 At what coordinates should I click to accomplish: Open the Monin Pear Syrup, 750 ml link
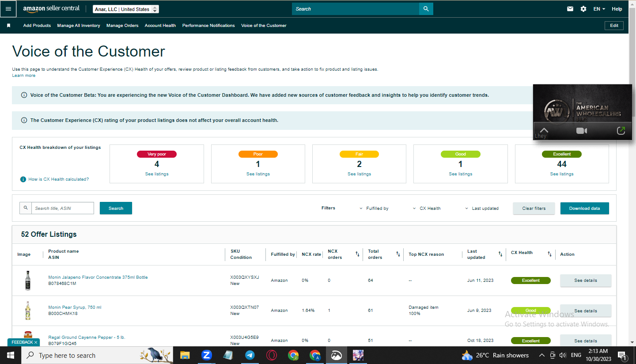[x=75, y=307]
